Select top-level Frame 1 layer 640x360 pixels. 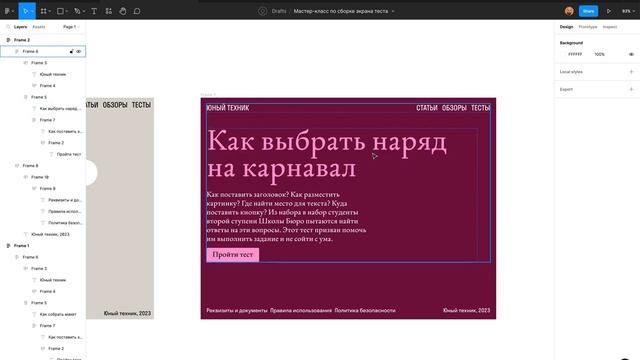coord(43,246)
